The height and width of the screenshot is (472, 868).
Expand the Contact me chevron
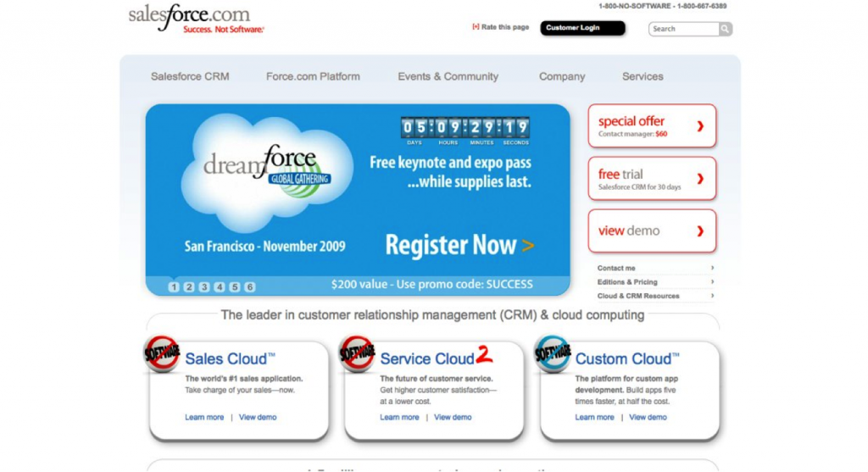point(712,268)
